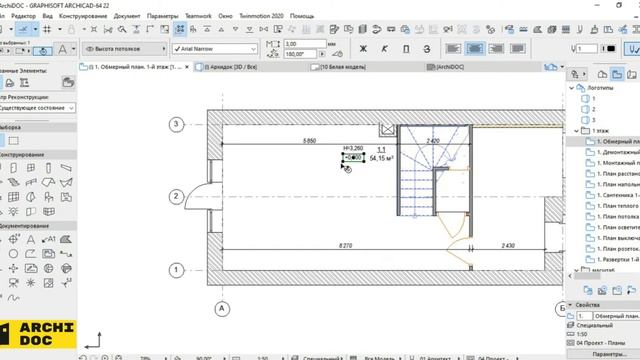Select the Beam tool in toolbox
This screenshot has height=360, width=640.
coord(66,168)
